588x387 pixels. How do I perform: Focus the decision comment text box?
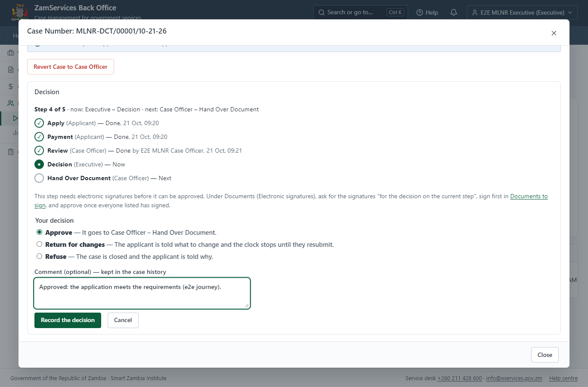[142, 293]
